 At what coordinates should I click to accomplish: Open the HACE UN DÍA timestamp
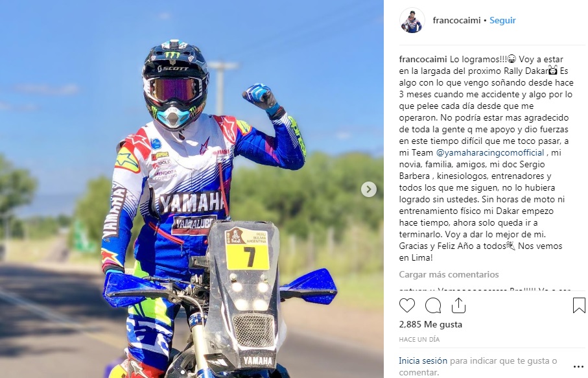[419, 339]
